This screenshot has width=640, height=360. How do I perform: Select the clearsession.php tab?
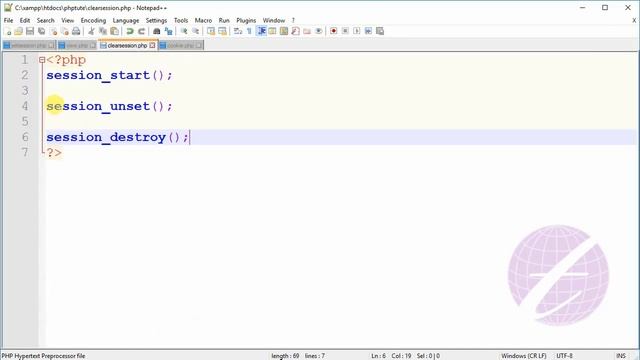127,45
